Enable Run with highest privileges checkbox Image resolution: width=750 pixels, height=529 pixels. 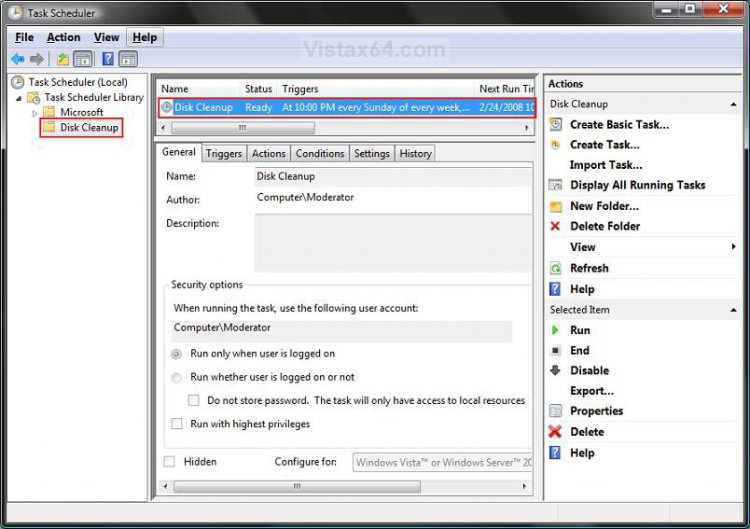pos(176,424)
